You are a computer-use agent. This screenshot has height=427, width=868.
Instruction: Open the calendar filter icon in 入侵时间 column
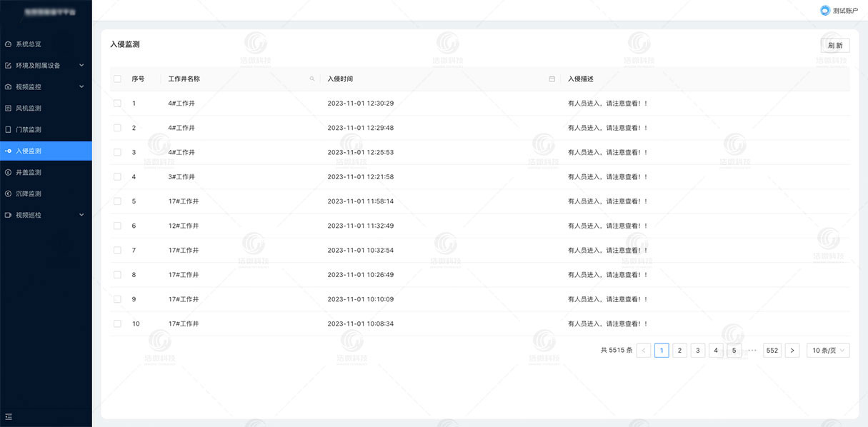pyautogui.click(x=552, y=79)
